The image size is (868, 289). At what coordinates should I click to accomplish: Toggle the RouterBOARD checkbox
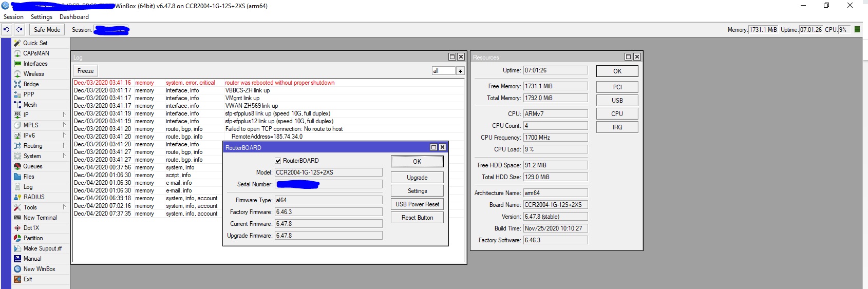[x=278, y=161]
